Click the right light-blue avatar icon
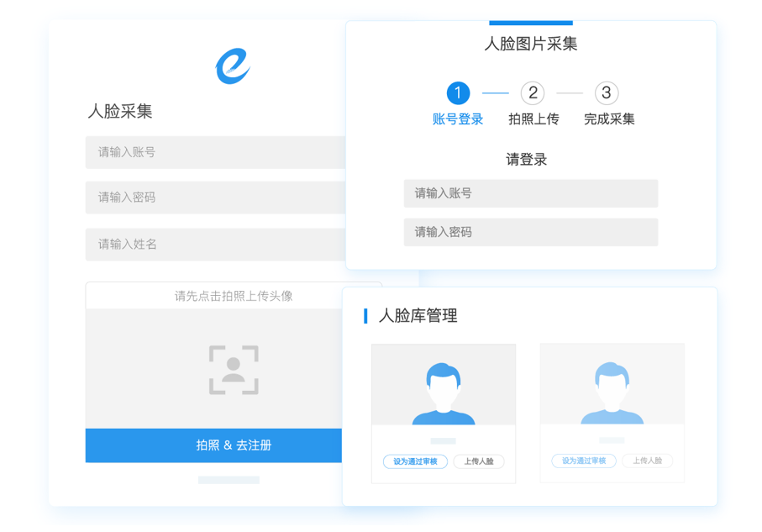 click(612, 393)
